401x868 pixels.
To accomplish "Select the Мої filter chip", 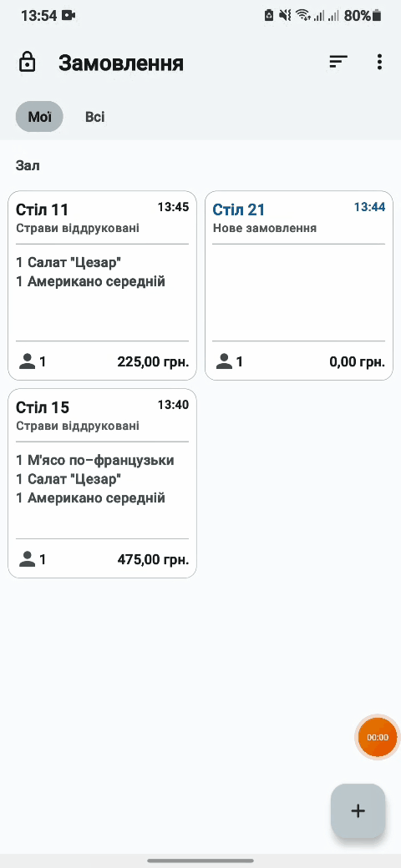I will click(39, 117).
